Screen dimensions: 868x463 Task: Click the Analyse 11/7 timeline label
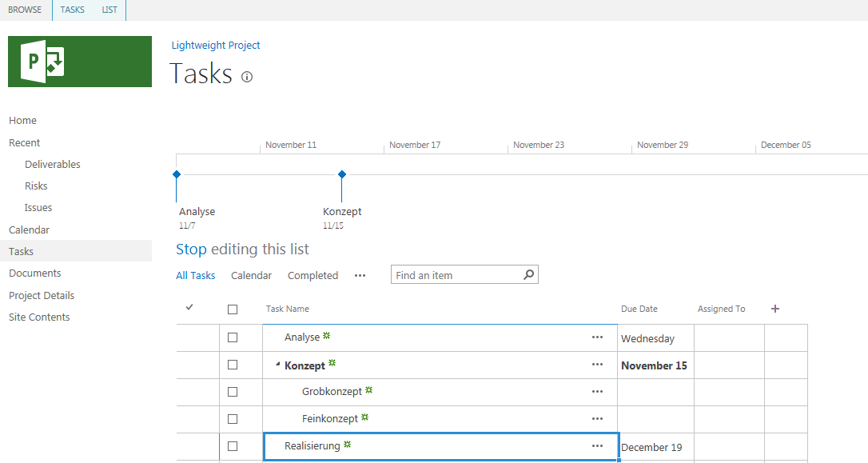point(197,218)
